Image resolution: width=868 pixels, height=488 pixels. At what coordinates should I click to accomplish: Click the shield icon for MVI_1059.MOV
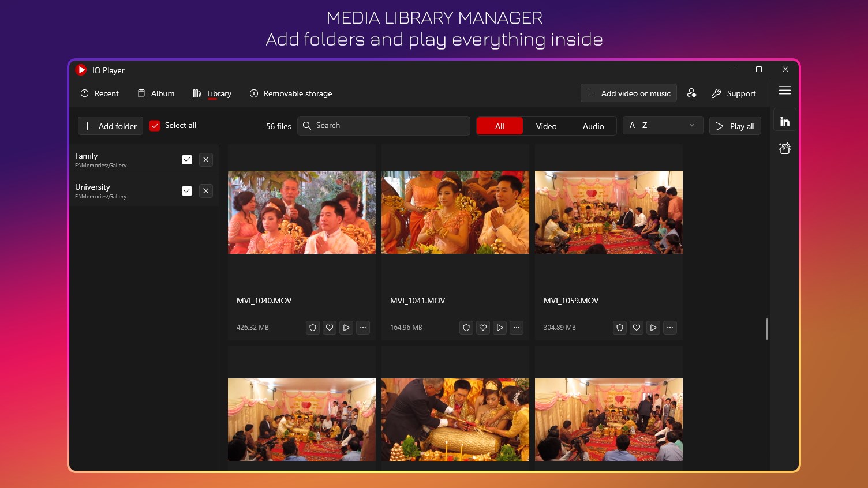tap(620, 328)
